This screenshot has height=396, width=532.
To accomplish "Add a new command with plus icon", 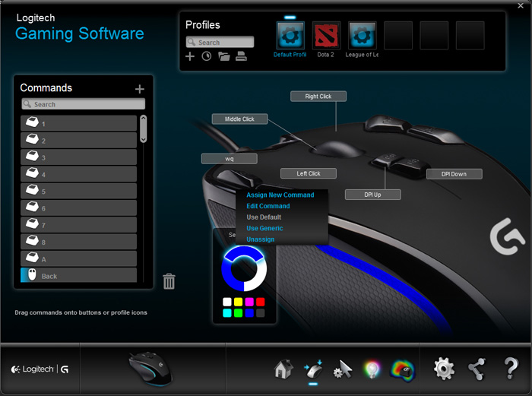I will [x=139, y=89].
